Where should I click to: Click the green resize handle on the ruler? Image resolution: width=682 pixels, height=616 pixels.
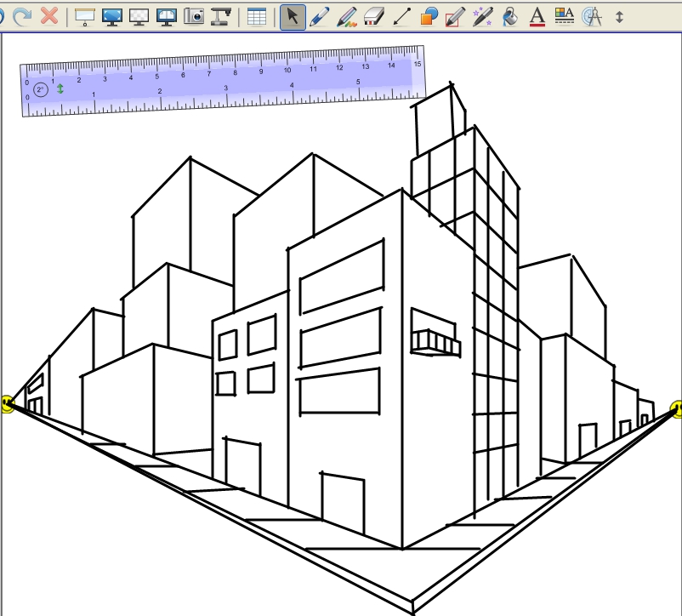point(60,88)
